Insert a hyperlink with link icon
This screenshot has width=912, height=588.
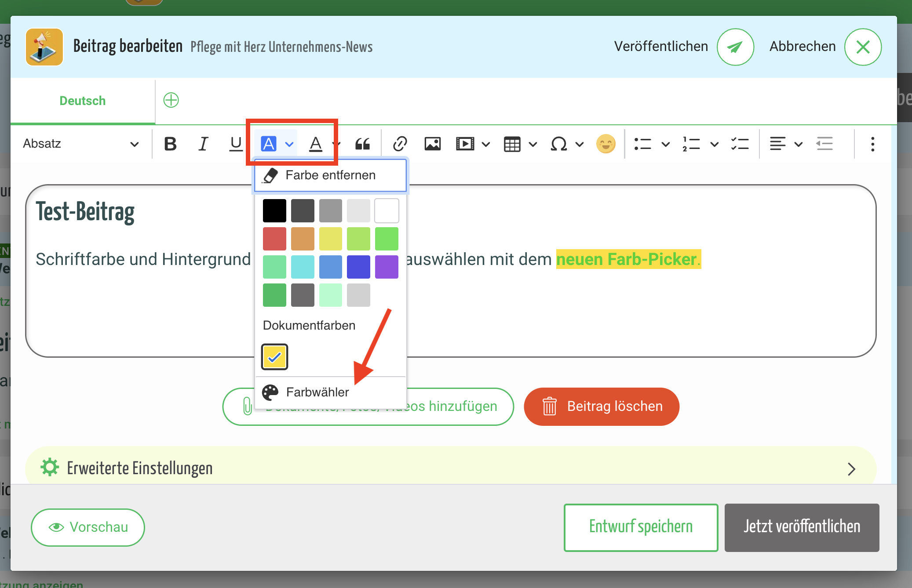pos(400,144)
